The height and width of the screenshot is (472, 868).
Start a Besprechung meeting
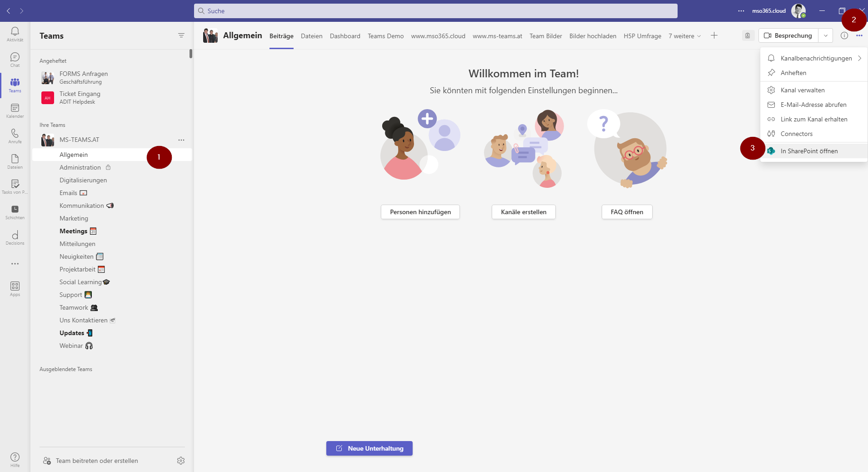pyautogui.click(x=788, y=35)
